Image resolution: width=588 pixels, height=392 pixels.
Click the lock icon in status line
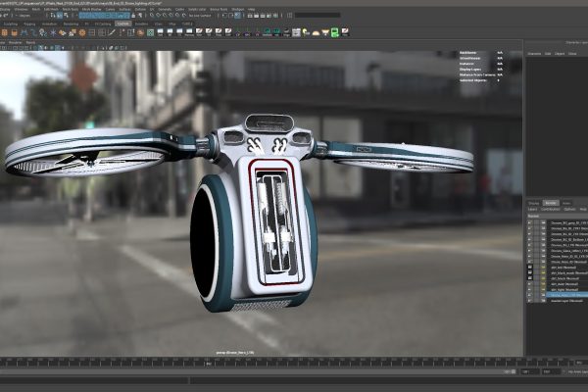pos(133,16)
